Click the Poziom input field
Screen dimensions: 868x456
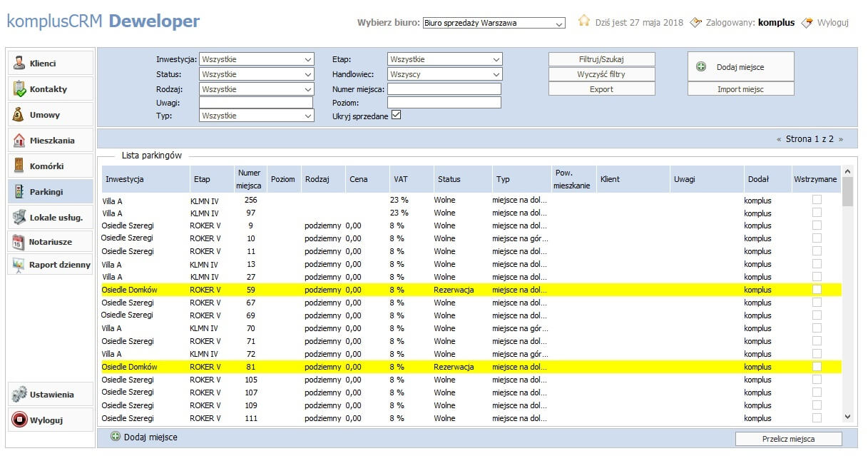pyautogui.click(x=444, y=103)
